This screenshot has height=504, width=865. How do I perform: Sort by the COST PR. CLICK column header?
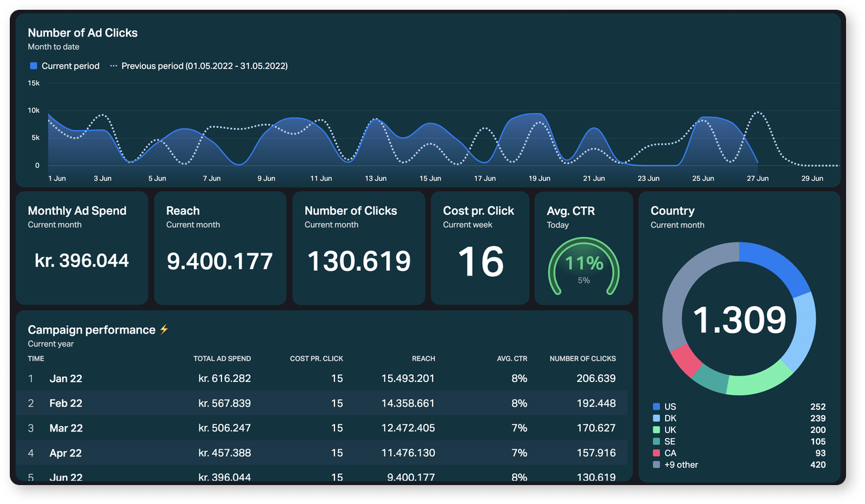(316, 358)
